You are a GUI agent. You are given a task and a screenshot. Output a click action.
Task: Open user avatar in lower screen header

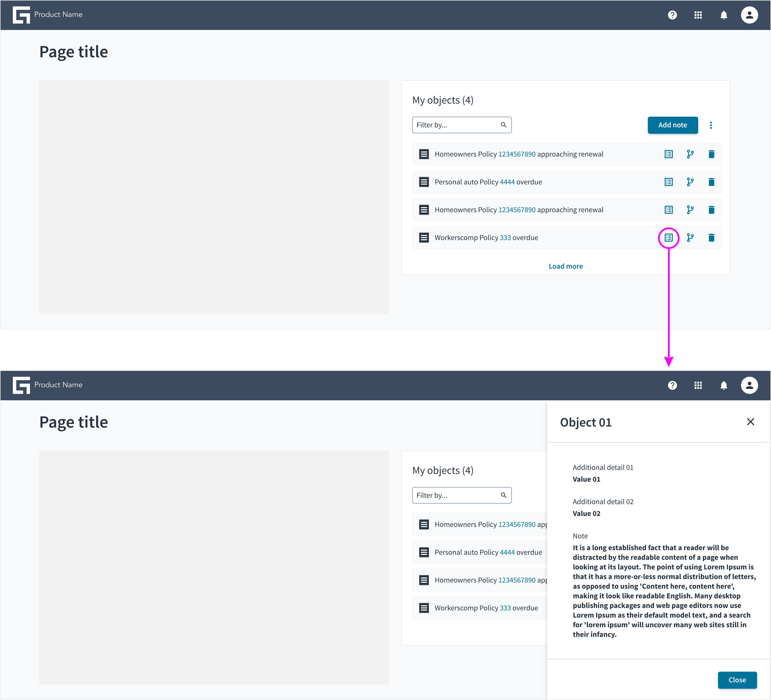pos(749,385)
